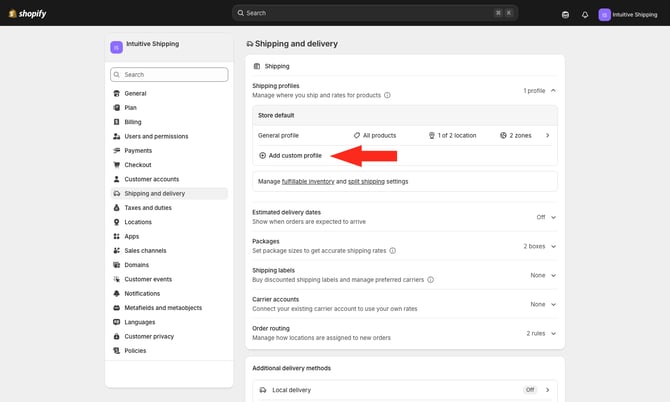
Task: Click the plus icon for Add custom profile
Action: click(262, 156)
